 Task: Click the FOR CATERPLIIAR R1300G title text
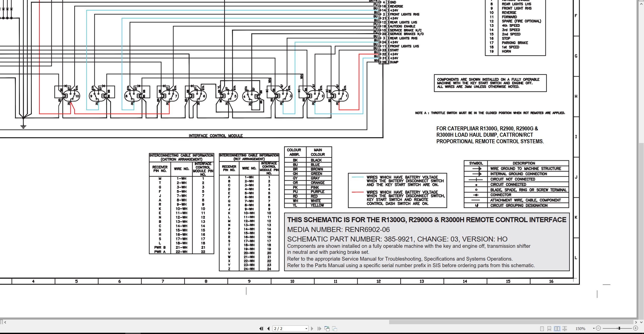(490, 135)
